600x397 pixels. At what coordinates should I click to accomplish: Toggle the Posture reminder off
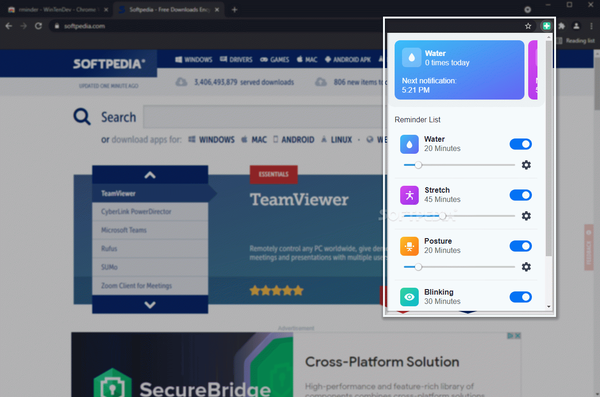520,246
